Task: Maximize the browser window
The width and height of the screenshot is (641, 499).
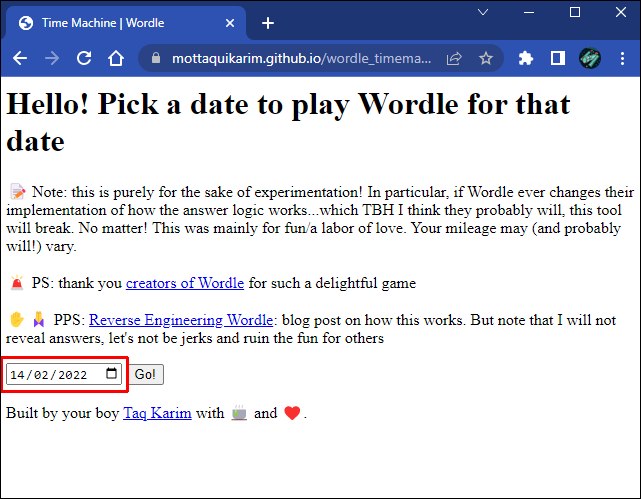Action: (x=575, y=12)
